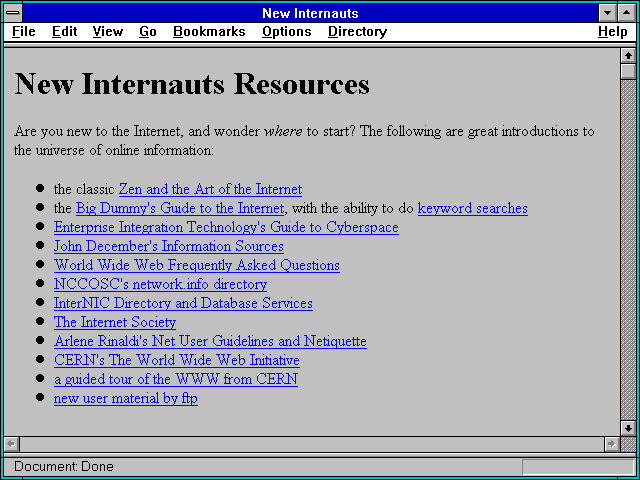Follow CERN's The World Wide Web Initiative
Viewport: 640px width, 480px height.
[177, 360]
